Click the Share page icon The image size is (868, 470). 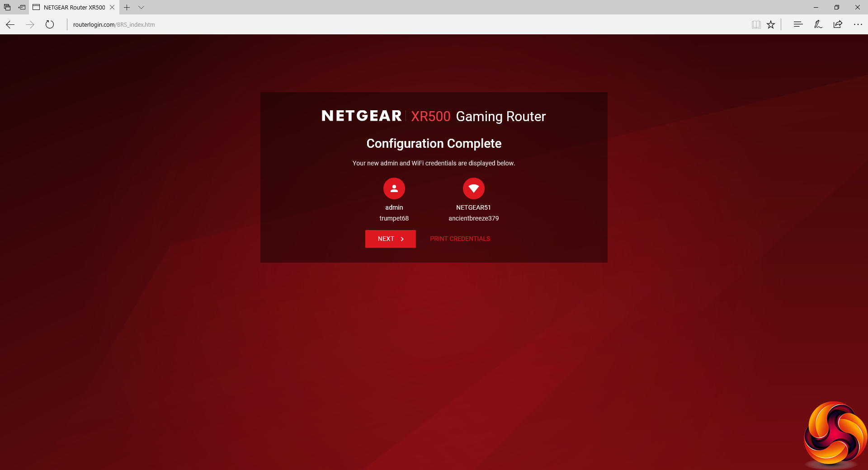pos(838,24)
